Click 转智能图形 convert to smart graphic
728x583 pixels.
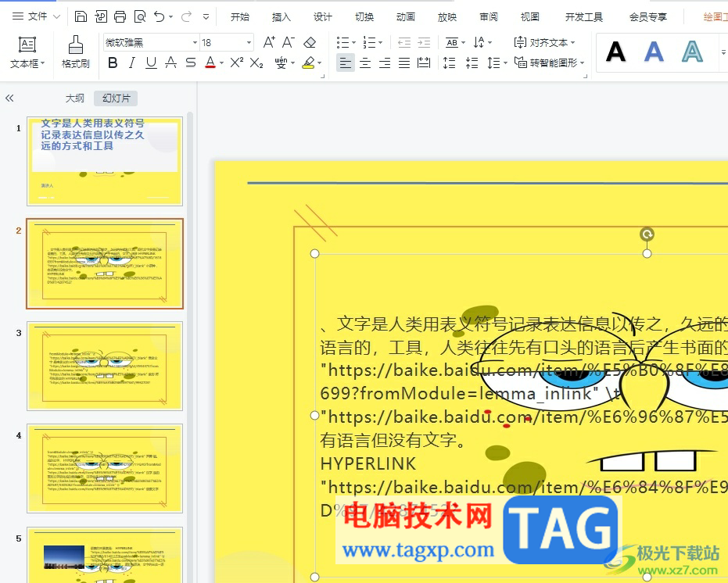coord(549,63)
